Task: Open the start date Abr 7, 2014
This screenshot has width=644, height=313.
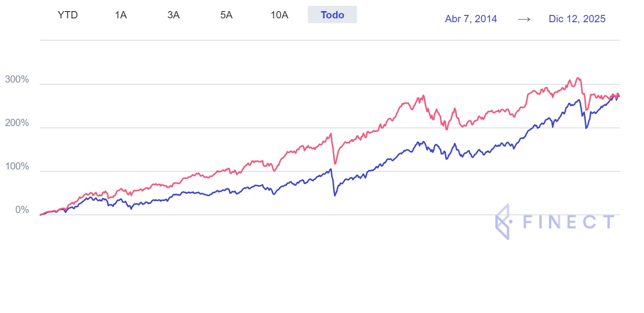Action: pos(471,19)
